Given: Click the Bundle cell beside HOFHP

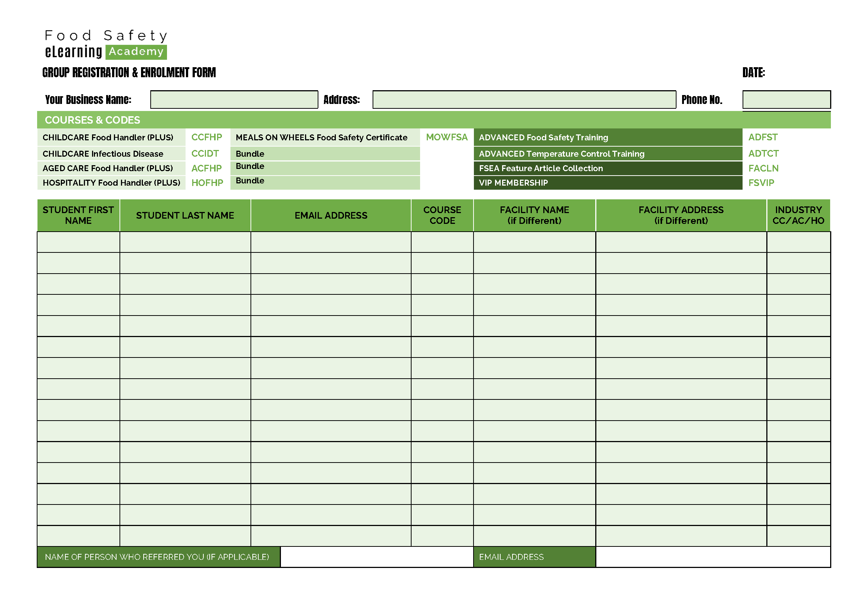Looking at the screenshot, I should click(x=325, y=183).
